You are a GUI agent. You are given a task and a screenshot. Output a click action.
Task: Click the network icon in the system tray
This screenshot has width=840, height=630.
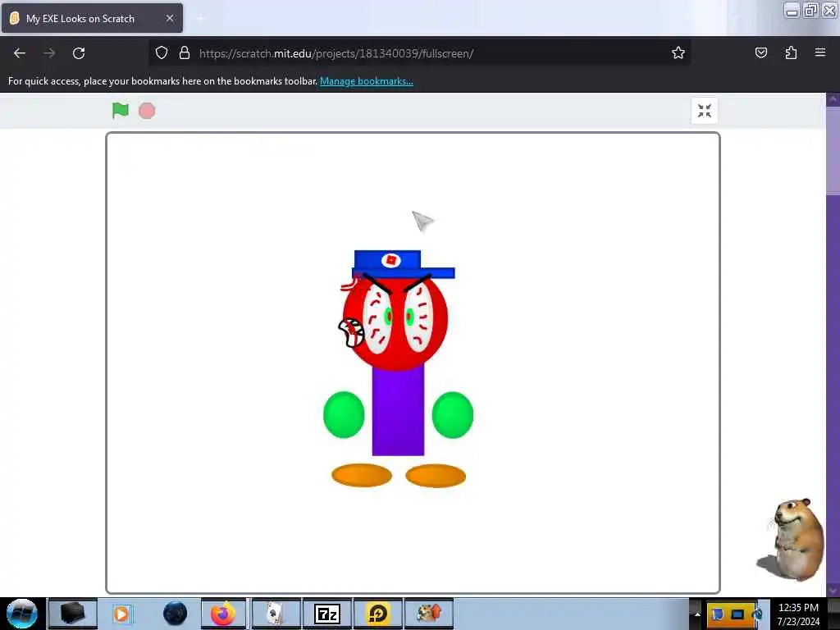point(737,614)
